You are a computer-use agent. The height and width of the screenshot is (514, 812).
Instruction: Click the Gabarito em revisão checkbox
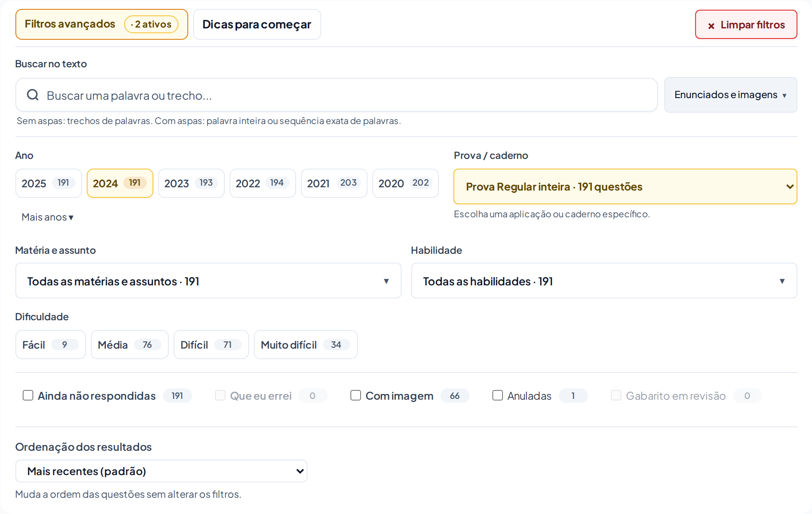[616, 395]
